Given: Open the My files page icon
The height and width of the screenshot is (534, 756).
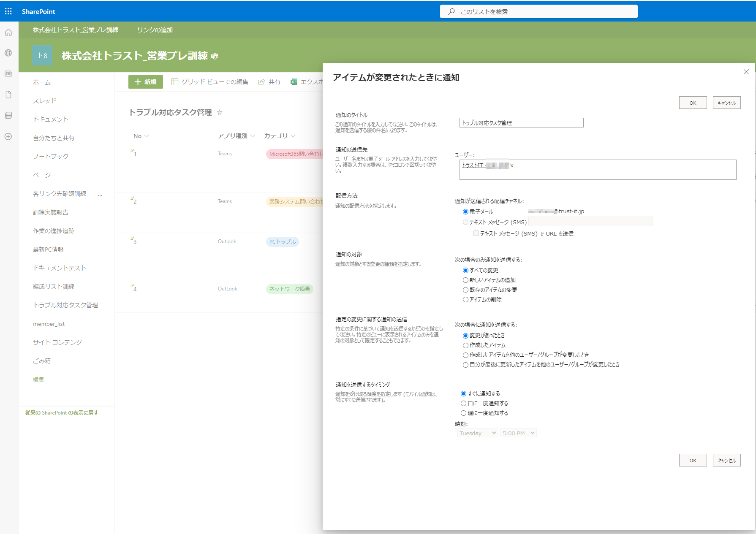Looking at the screenshot, I should click(x=8, y=95).
